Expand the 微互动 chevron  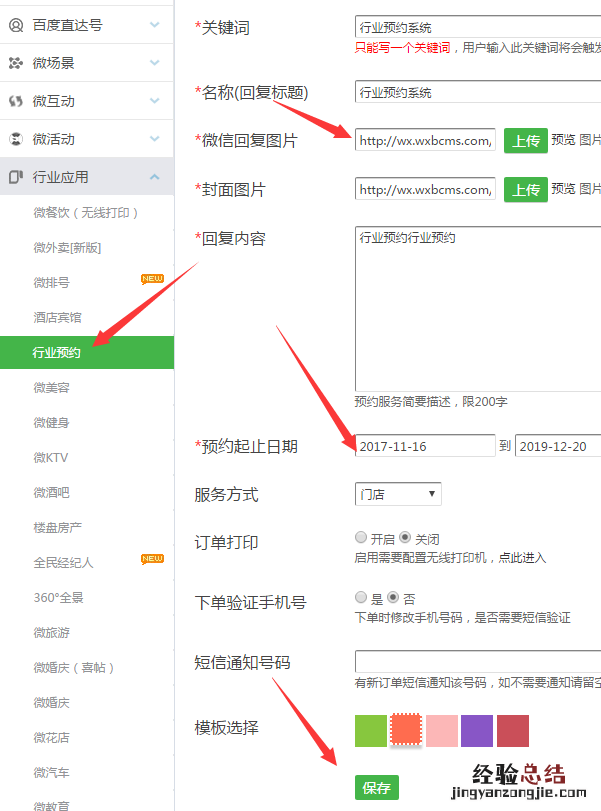(x=154, y=101)
